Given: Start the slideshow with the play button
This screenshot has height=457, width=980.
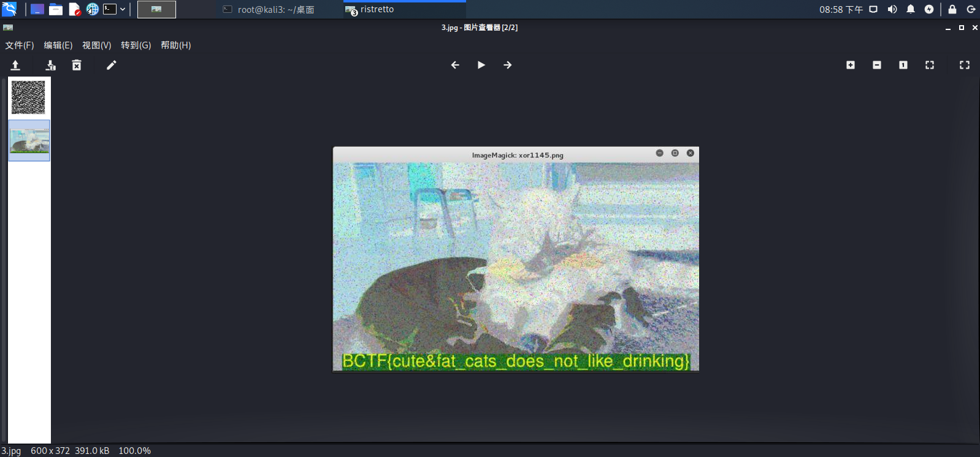Looking at the screenshot, I should pos(481,65).
